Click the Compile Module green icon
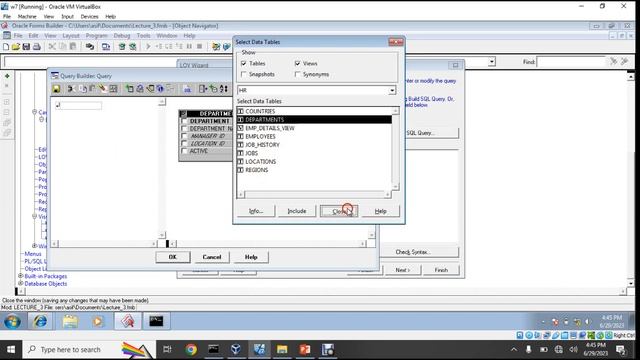 point(122,47)
